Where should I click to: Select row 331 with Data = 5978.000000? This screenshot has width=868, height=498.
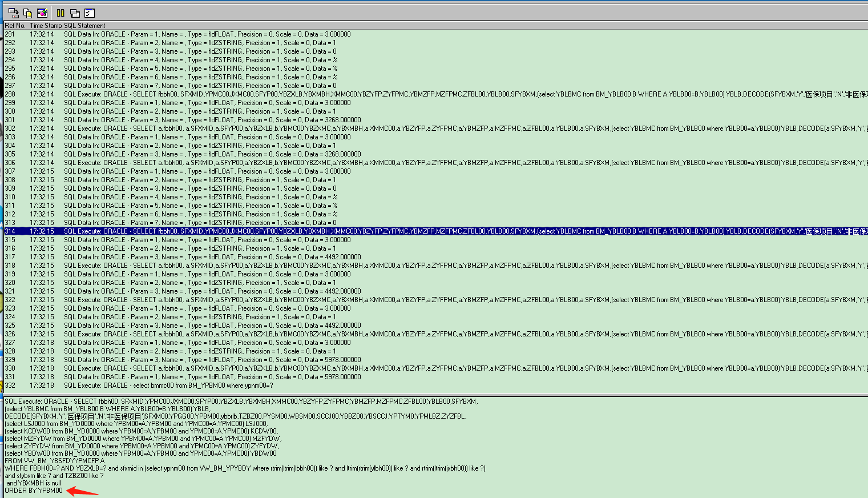click(x=436, y=377)
